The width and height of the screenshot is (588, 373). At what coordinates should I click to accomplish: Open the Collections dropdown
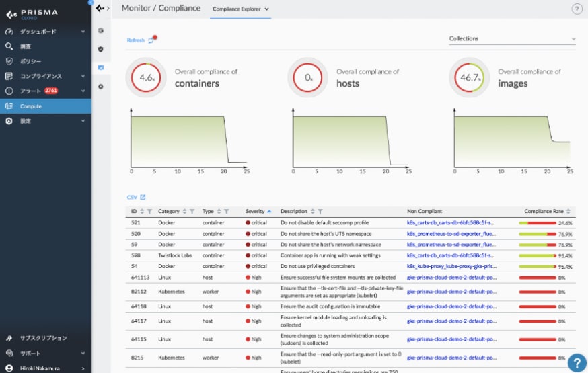tap(513, 39)
